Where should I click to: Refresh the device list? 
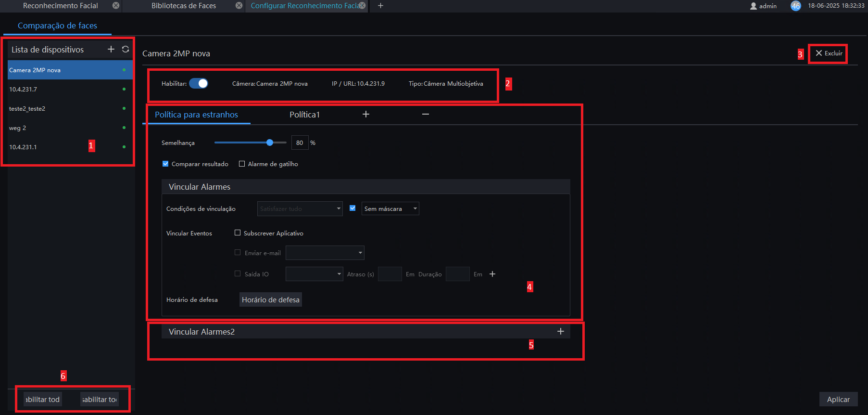coord(126,50)
